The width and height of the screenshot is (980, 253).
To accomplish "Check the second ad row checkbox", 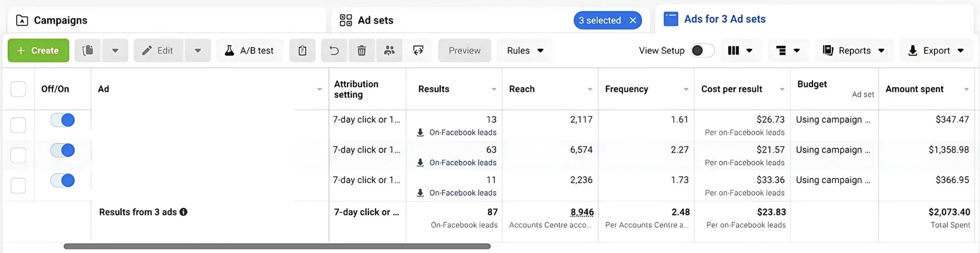I will tap(18, 156).
